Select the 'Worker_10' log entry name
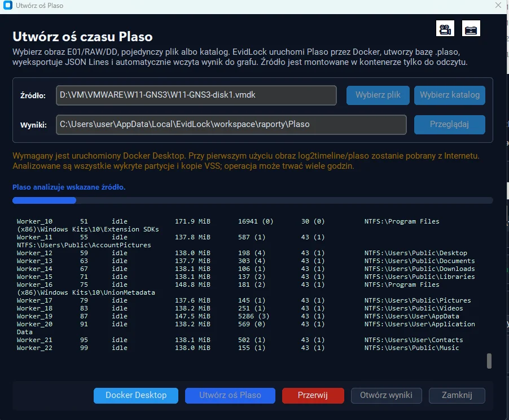The height and width of the screenshot is (420, 509). click(x=34, y=221)
